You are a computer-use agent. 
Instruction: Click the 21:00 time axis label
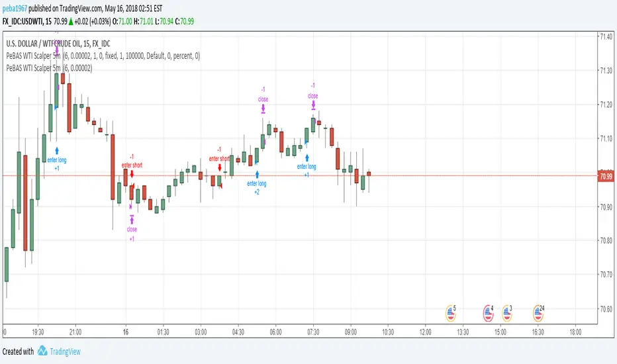(75, 332)
